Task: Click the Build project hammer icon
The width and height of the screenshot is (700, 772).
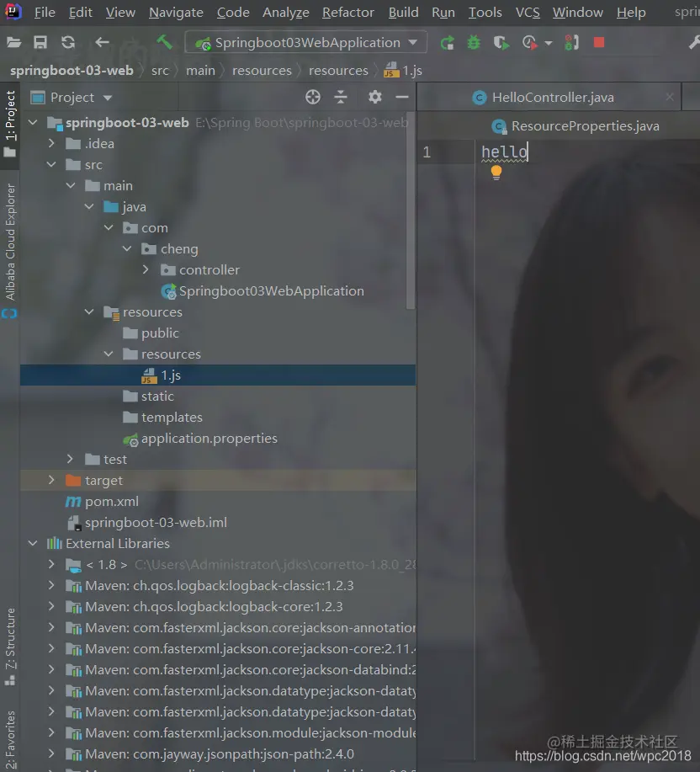Action: tap(164, 42)
